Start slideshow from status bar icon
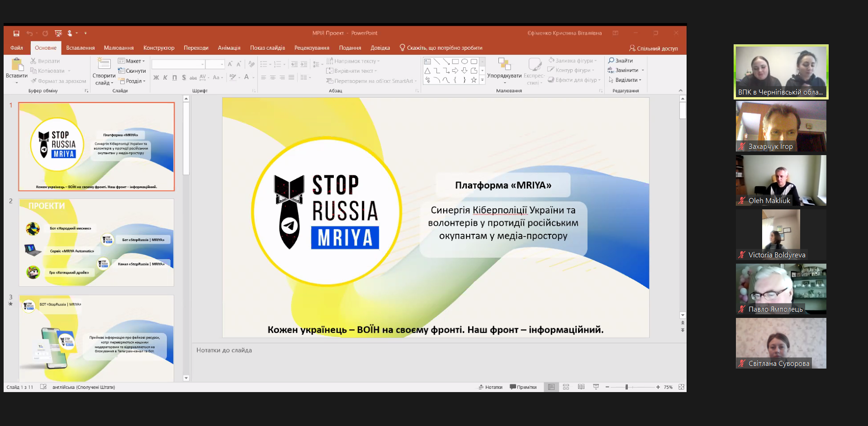 point(596,387)
